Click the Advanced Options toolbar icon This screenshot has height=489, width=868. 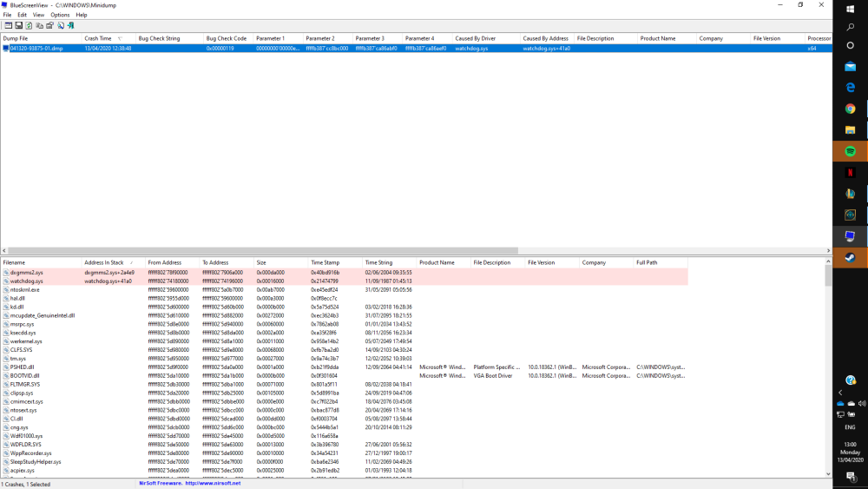pos(8,25)
